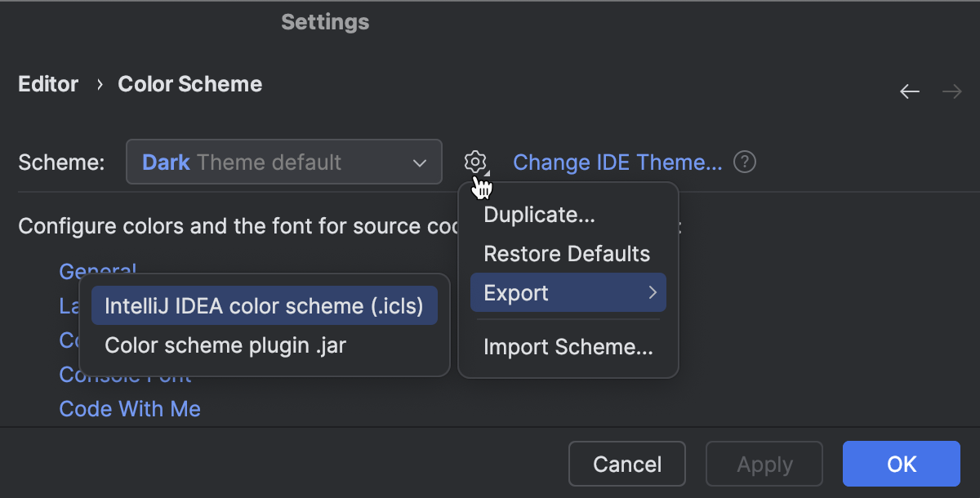
Task: Export as Color scheme plugin .jar
Action: point(226,345)
